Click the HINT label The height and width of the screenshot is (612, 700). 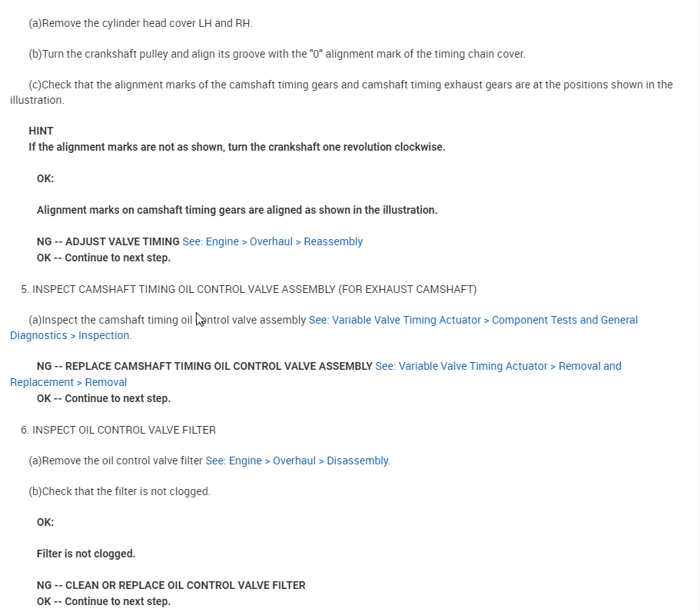(x=41, y=131)
